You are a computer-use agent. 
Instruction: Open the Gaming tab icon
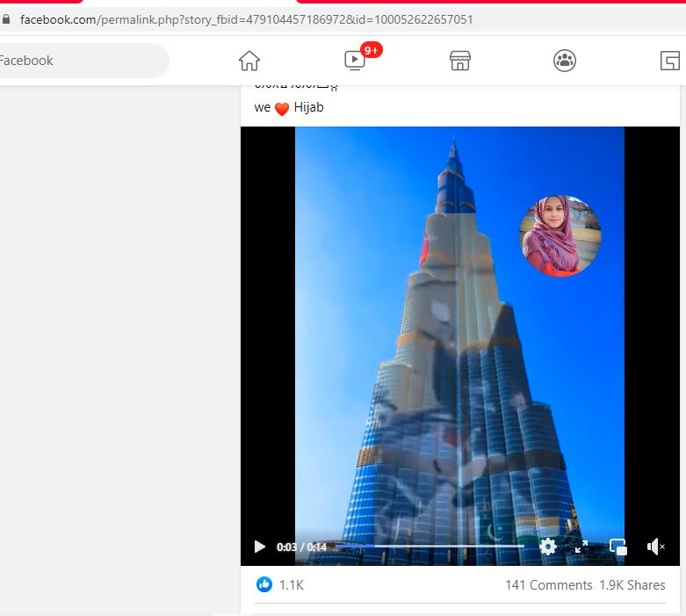[x=670, y=61]
